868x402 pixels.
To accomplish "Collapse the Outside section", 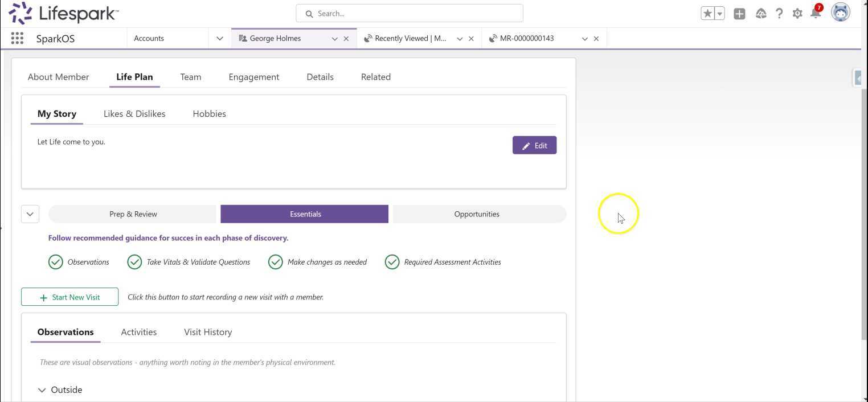I will click(42, 390).
